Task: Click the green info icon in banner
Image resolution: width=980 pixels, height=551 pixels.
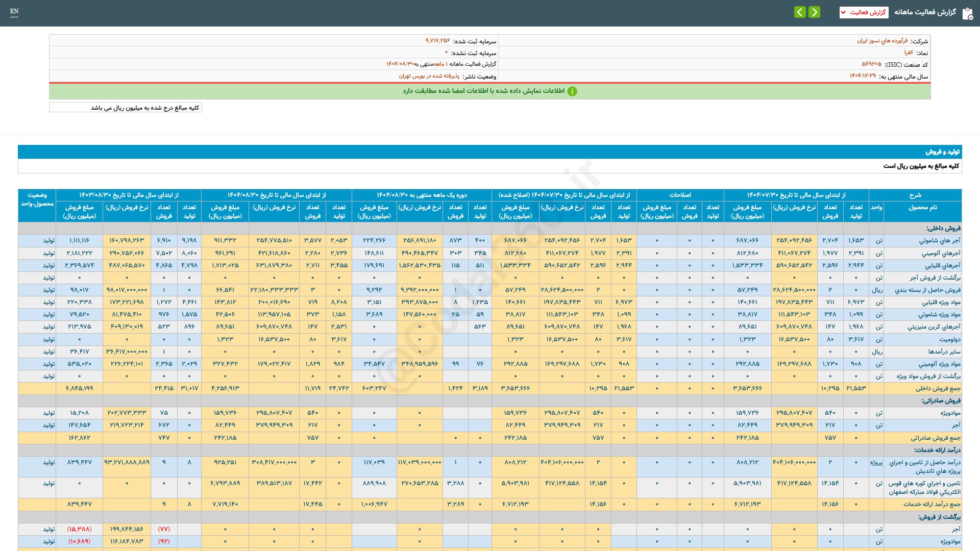Action: point(572,91)
